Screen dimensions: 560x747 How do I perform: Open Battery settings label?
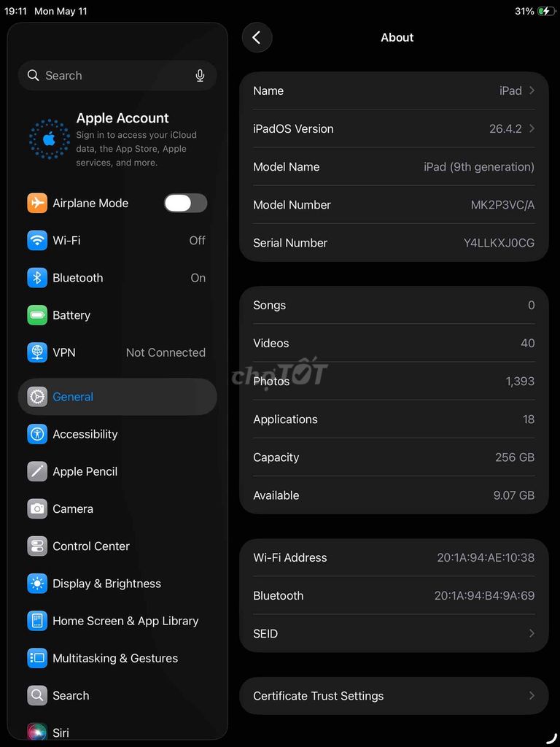pos(71,315)
